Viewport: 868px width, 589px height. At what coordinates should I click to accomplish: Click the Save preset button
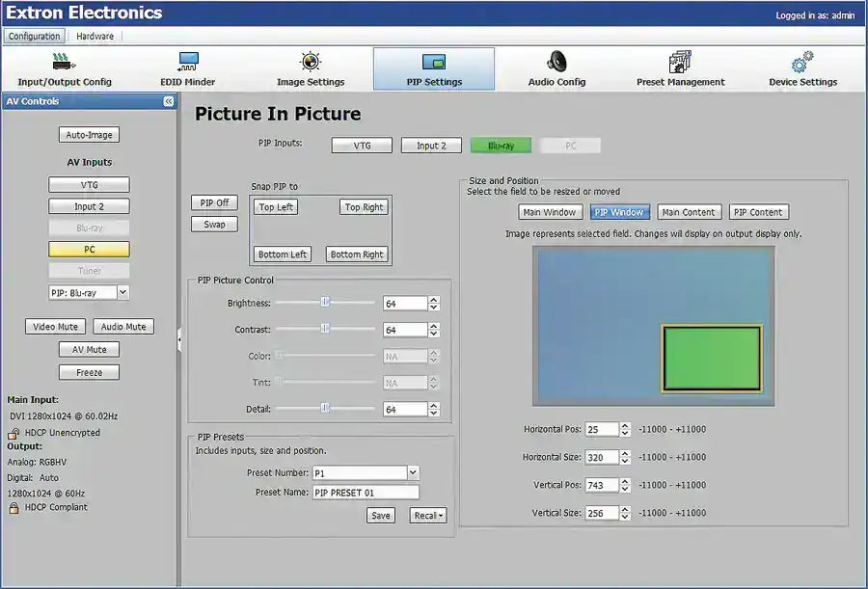point(381,516)
